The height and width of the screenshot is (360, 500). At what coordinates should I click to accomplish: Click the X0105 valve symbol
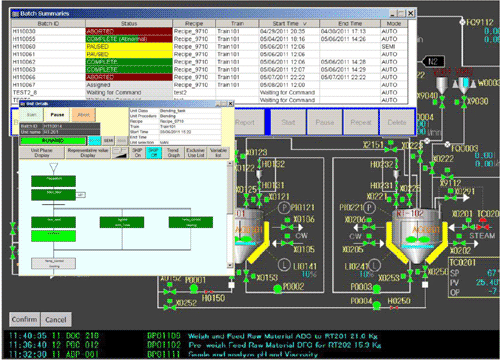click(x=287, y=242)
